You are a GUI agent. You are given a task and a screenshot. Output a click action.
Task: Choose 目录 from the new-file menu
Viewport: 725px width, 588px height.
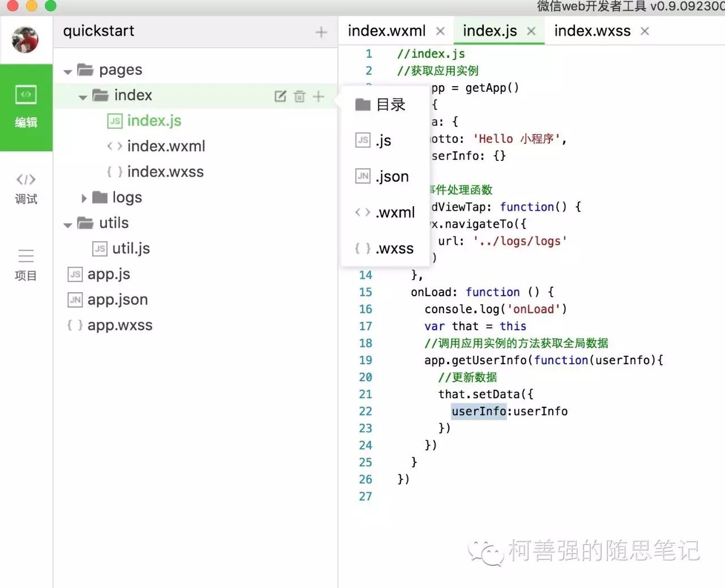tap(381, 105)
